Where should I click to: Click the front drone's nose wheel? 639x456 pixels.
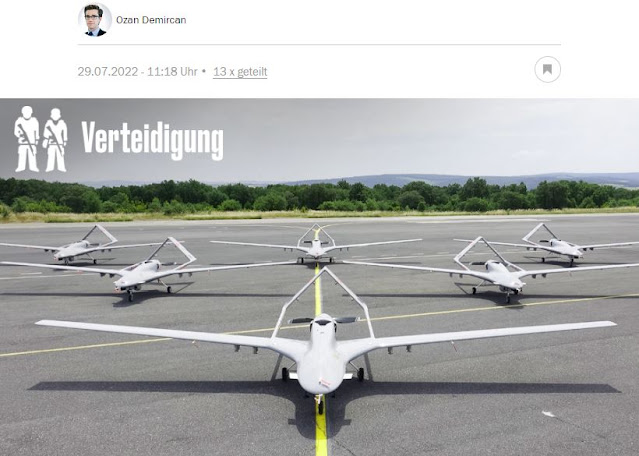click(321, 405)
